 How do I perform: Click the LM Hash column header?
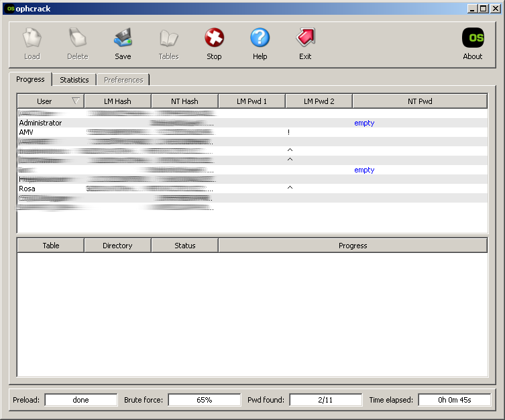117,101
